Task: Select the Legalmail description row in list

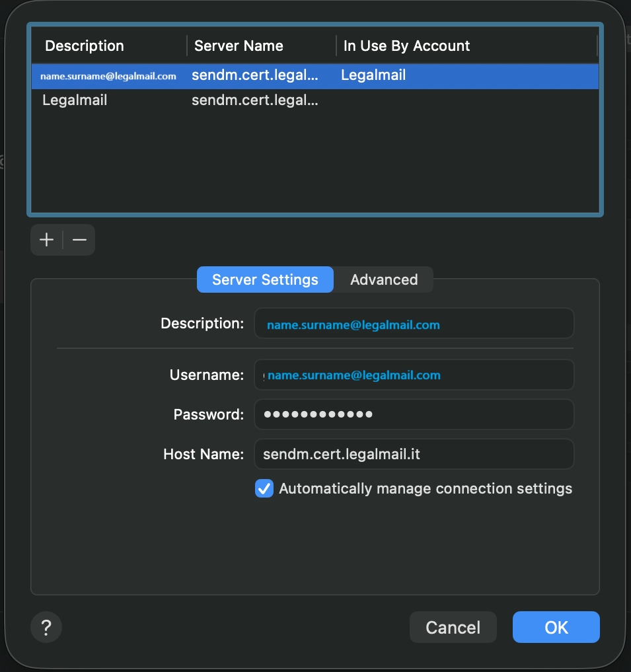Action: [75, 100]
